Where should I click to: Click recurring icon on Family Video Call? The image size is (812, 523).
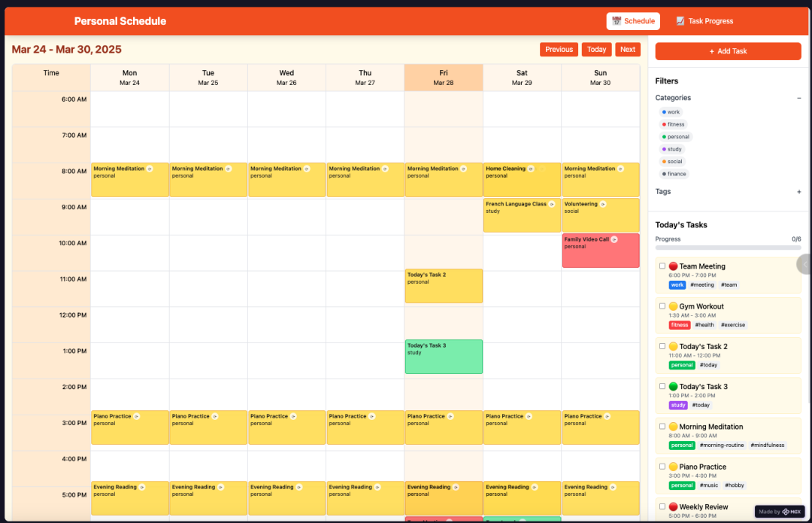tap(614, 239)
